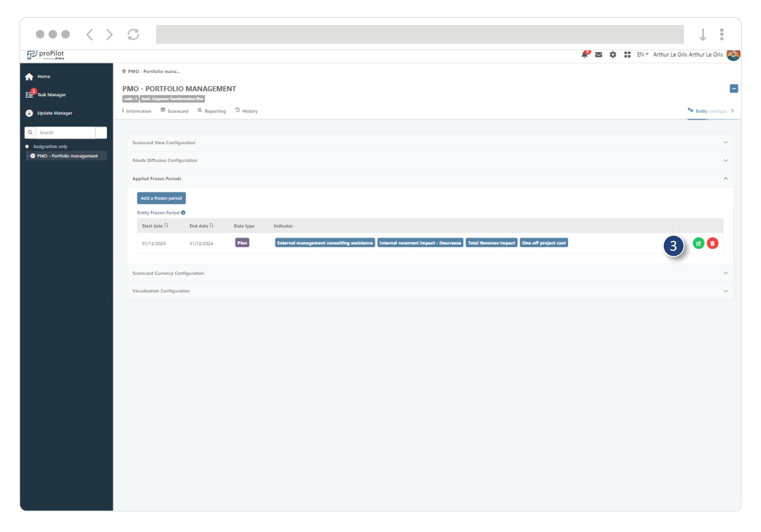Click the green edit frozen period icon

click(x=698, y=243)
